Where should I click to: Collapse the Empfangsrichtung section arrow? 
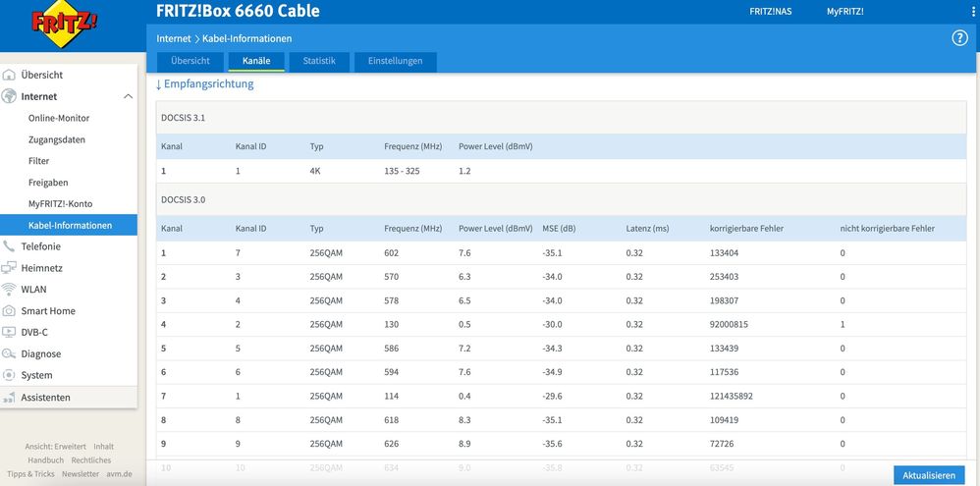(159, 84)
